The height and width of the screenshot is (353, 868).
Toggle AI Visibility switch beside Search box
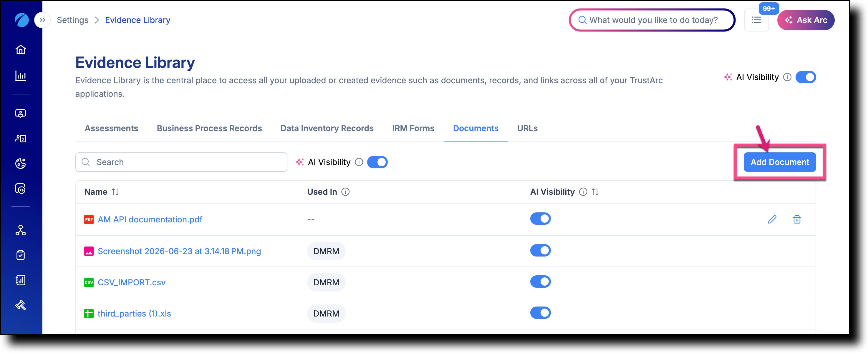pyautogui.click(x=377, y=162)
